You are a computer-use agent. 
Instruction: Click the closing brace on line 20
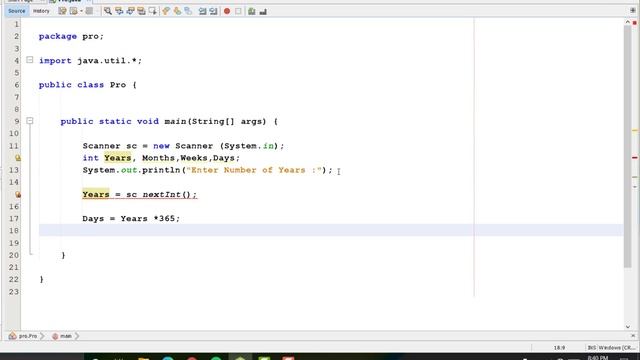pos(63,255)
